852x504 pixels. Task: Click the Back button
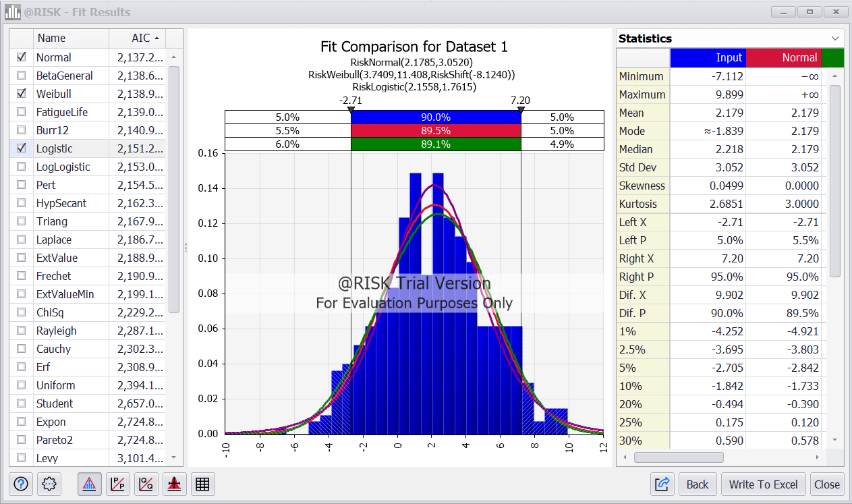tap(698, 484)
